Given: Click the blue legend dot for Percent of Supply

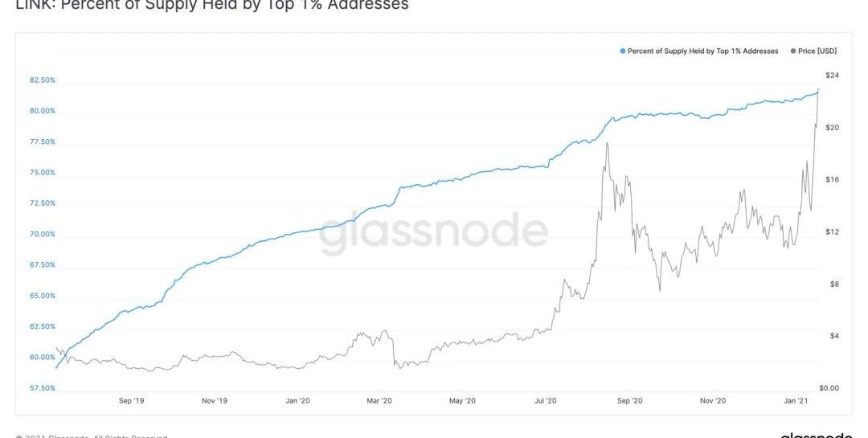Looking at the screenshot, I should (x=623, y=51).
